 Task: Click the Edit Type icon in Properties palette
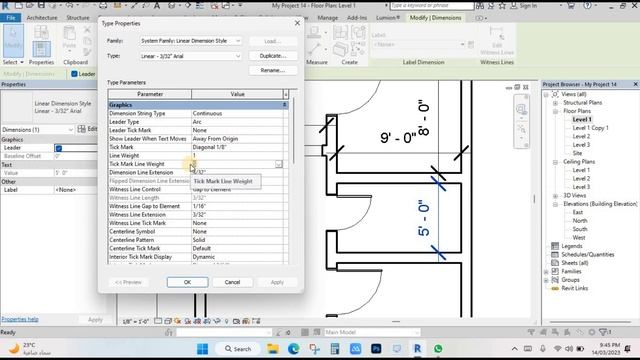[x=82, y=129]
